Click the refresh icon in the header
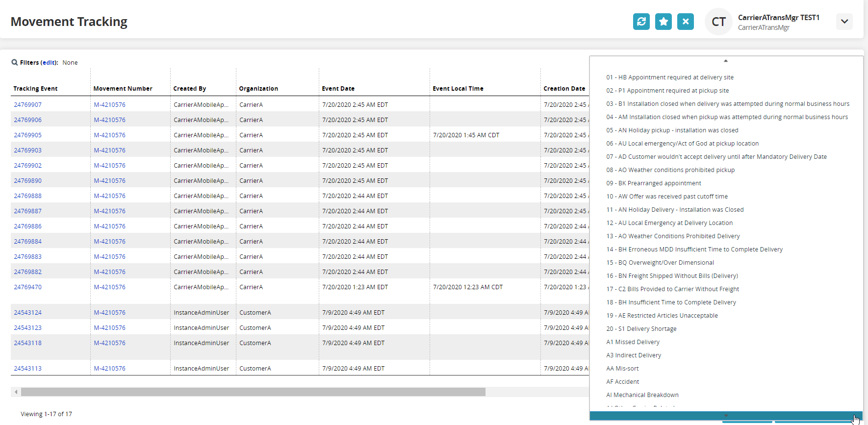The width and height of the screenshot is (868, 425). tap(641, 22)
